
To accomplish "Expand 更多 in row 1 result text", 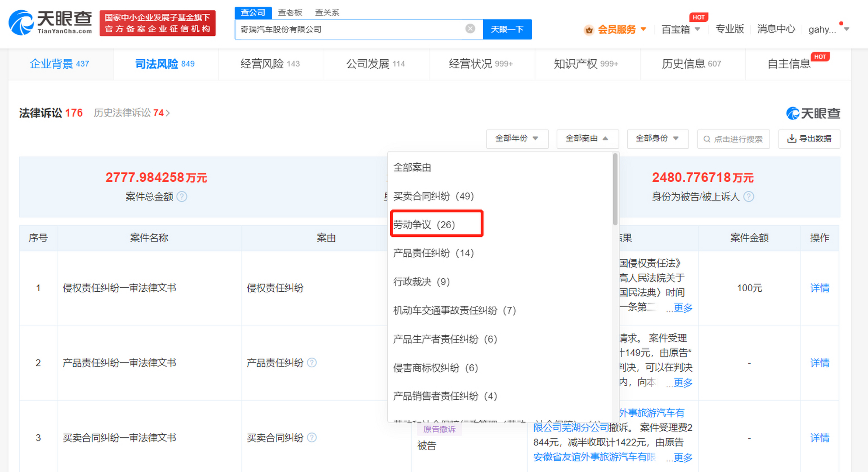I will pos(683,308).
